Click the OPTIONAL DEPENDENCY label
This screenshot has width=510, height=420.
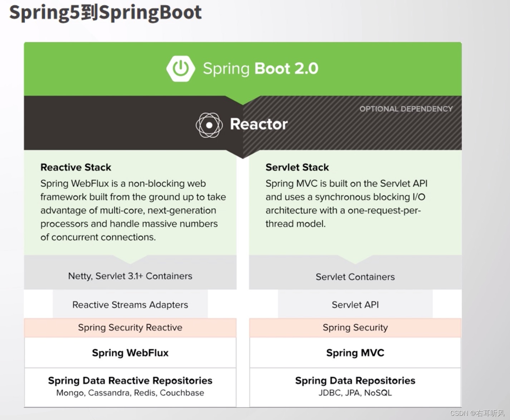pos(406,109)
